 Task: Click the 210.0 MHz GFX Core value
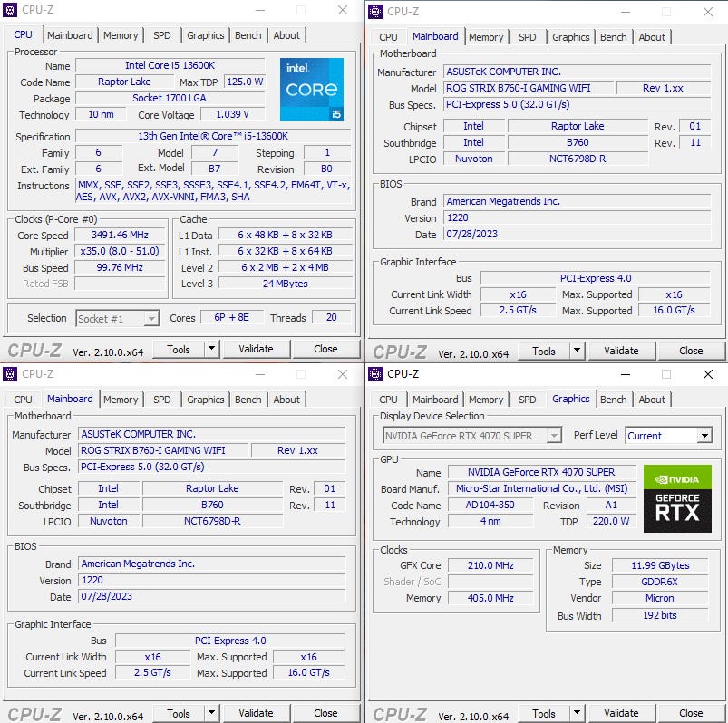coord(490,565)
